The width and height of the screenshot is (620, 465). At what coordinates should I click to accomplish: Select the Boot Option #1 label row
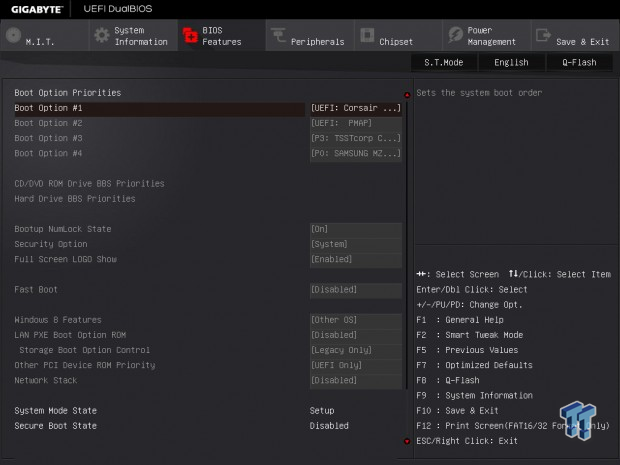[159, 108]
